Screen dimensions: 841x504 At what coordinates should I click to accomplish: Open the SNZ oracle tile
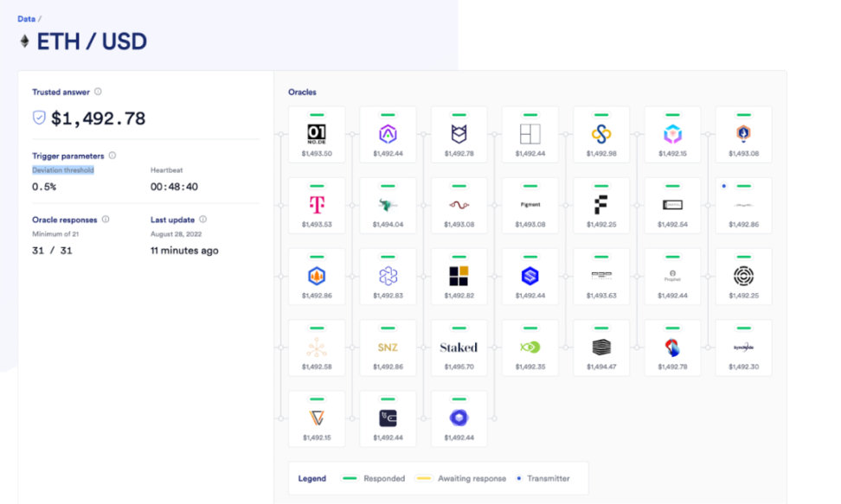click(x=388, y=347)
